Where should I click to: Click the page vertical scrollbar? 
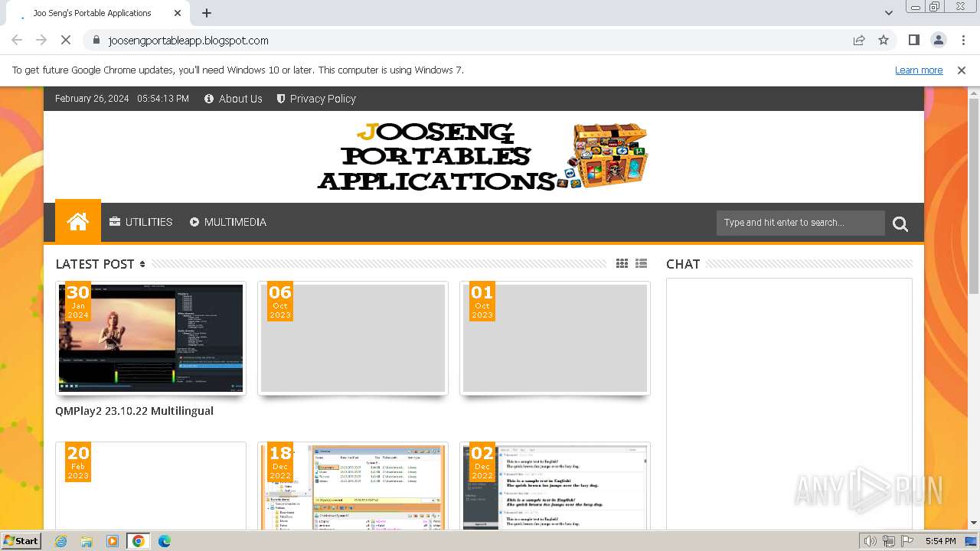click(974, 195)
